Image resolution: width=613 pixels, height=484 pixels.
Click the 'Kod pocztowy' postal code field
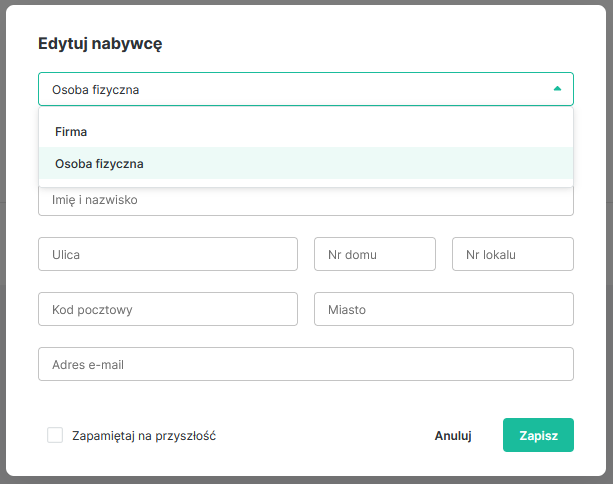168,309
